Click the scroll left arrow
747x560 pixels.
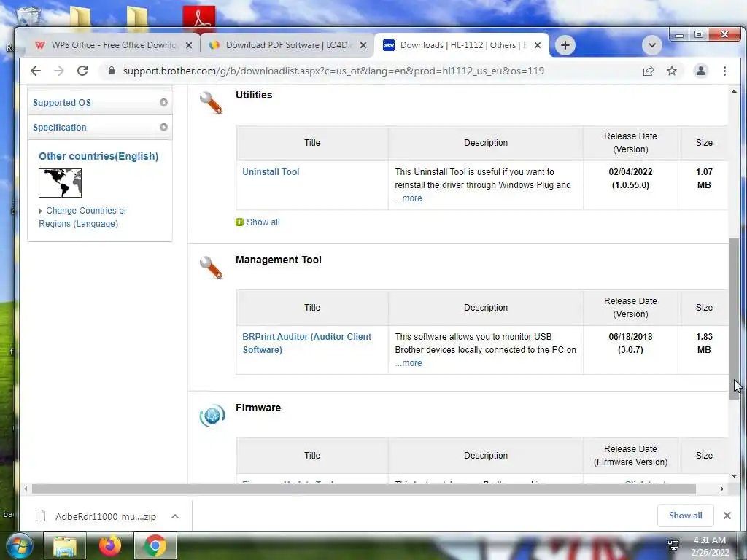pyautogui.click(x=26, y=489)
